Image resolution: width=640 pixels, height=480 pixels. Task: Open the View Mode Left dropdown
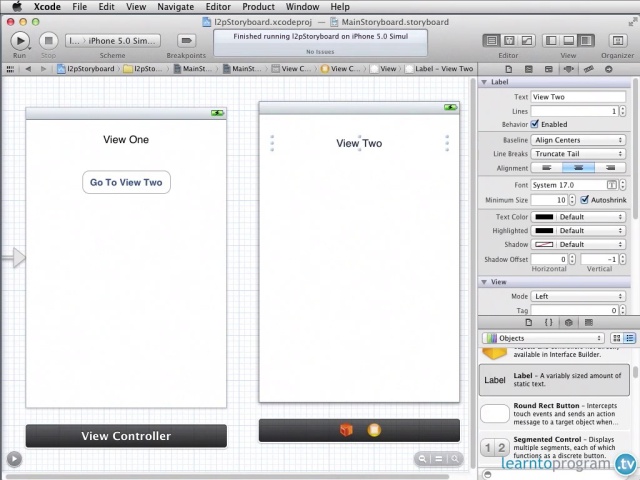point(578,296)
